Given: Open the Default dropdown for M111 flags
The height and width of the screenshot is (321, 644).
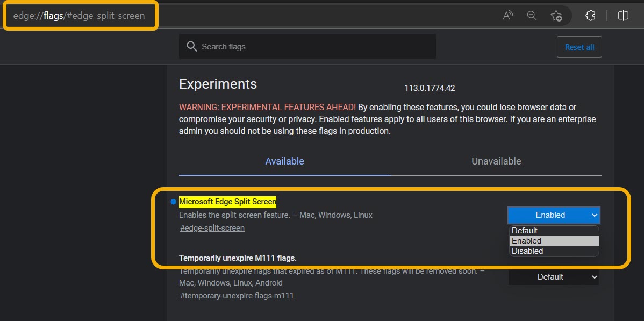Looking at the screenshot, I should point(553,277).
